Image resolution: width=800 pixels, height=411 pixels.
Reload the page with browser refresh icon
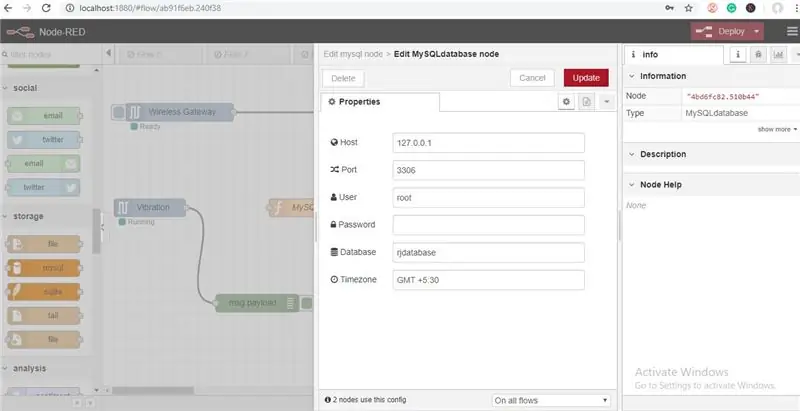(x=46, y=8)
